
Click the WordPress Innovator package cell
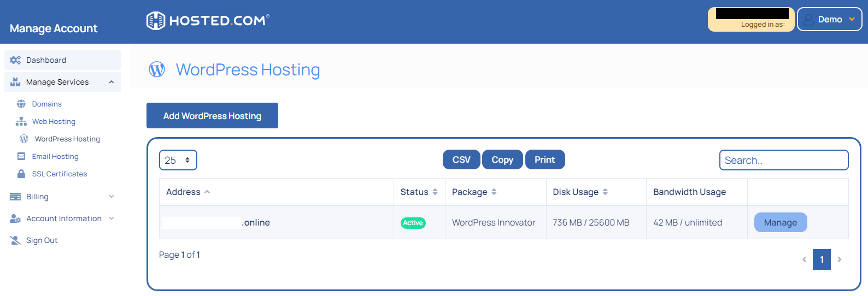pos(495,222)
